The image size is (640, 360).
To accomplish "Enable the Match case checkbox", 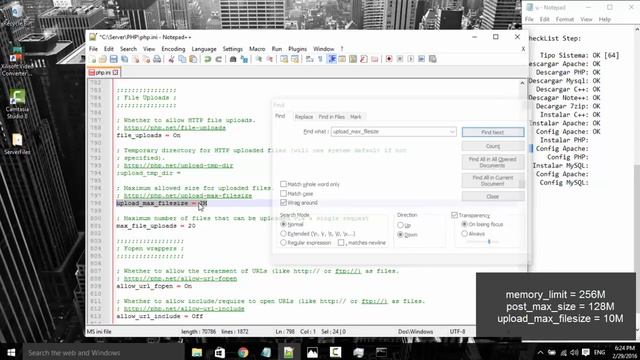I will (x=283, y=193).
